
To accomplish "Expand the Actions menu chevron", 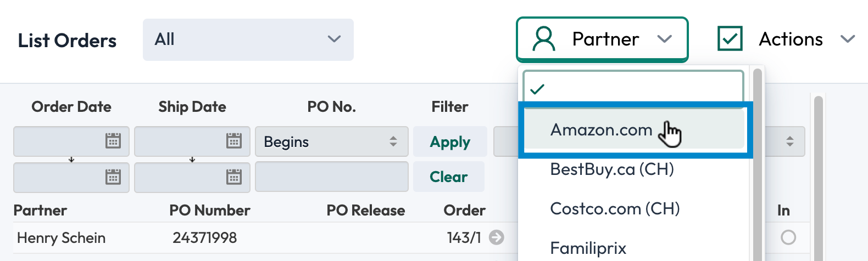I will [x=848, y=39].
